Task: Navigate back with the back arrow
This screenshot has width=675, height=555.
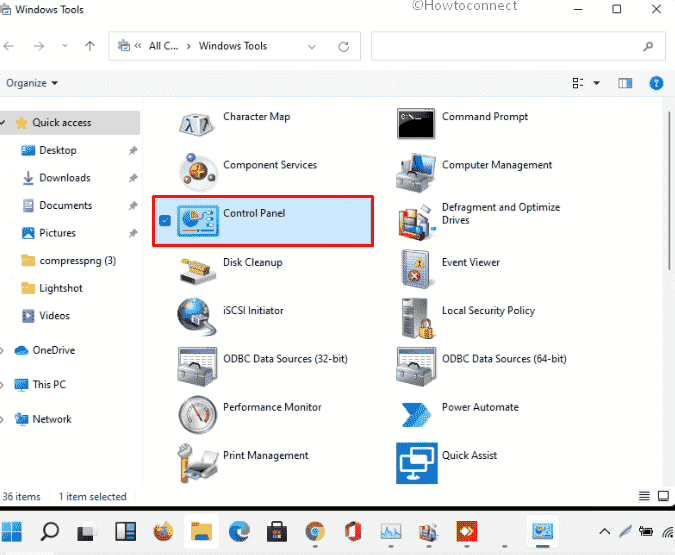Action: tap(9, 46)
